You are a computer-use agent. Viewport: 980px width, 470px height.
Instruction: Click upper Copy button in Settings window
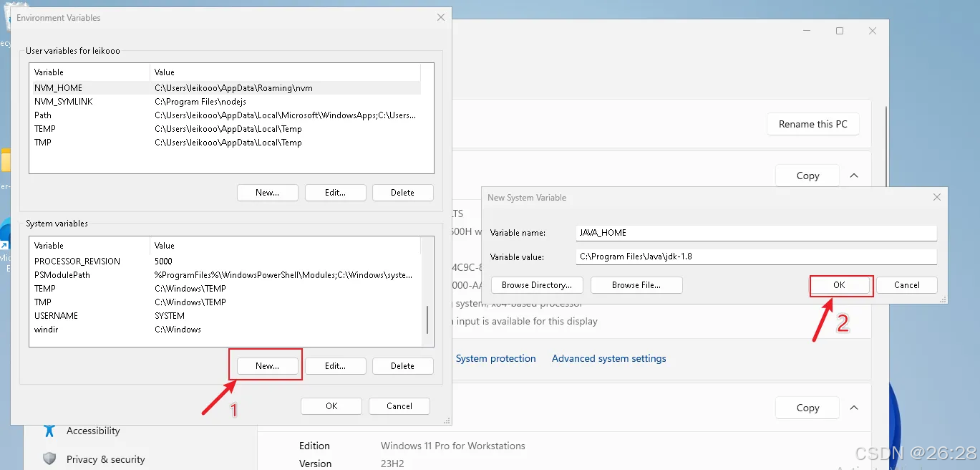[807, 176]
